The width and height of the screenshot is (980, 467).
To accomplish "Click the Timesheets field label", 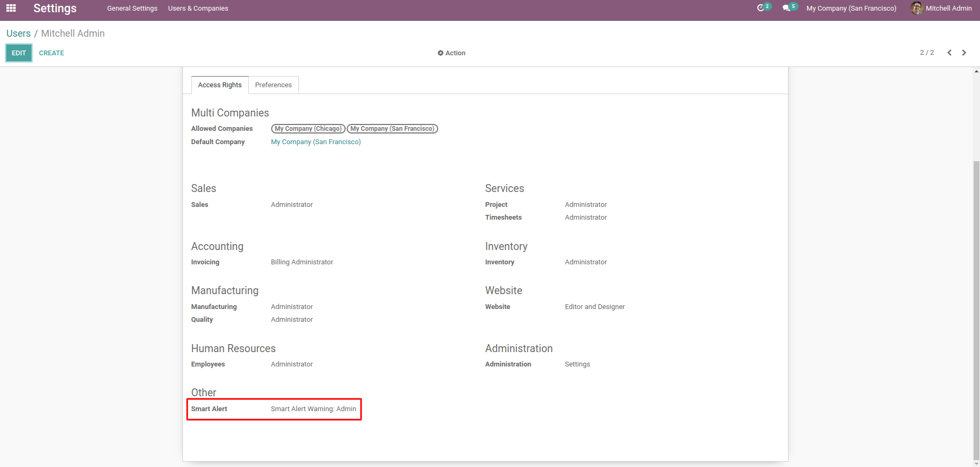I will (x=504, y=218).
